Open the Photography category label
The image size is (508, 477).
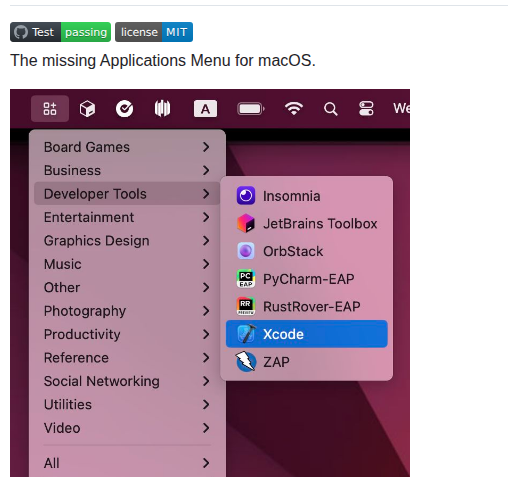(85, 311)
